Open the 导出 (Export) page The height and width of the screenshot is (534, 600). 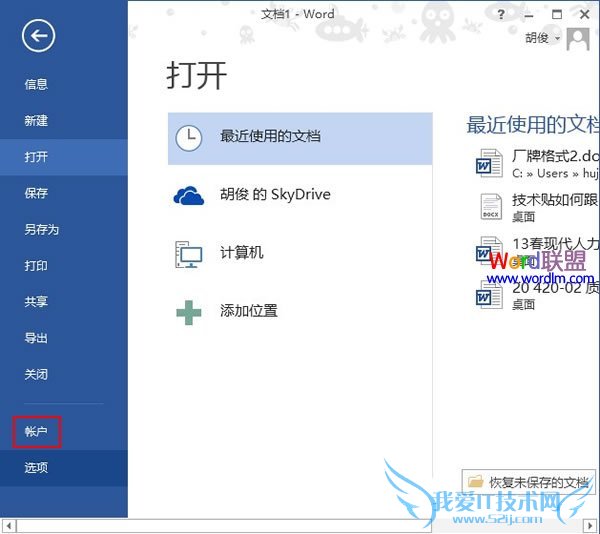pos(64,338)
